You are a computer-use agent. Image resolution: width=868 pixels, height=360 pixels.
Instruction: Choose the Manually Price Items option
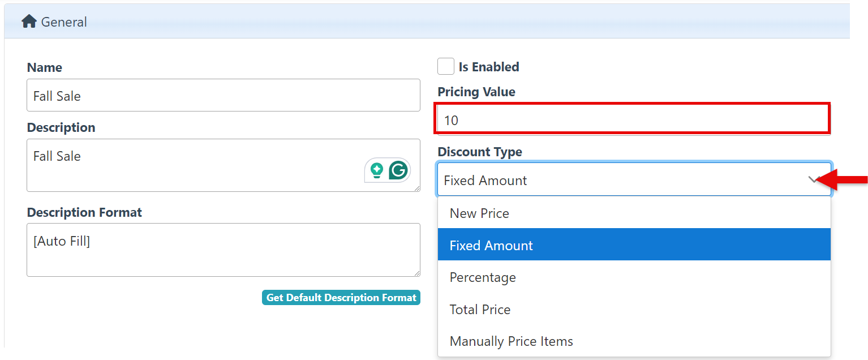pos(511,341)
